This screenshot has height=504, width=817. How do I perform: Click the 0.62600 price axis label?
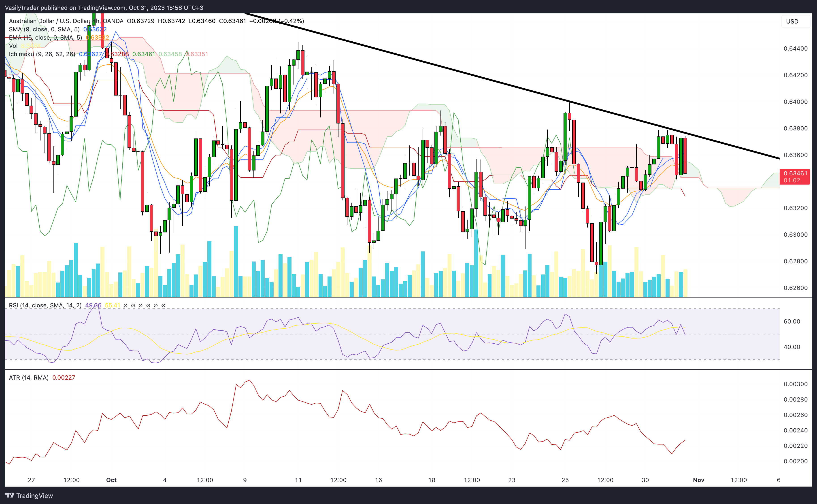coord(796,288)
